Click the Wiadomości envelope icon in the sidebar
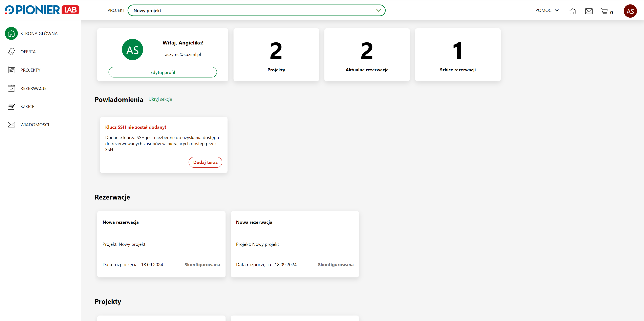This screenshot has height=321, width=644. (11, 125)
